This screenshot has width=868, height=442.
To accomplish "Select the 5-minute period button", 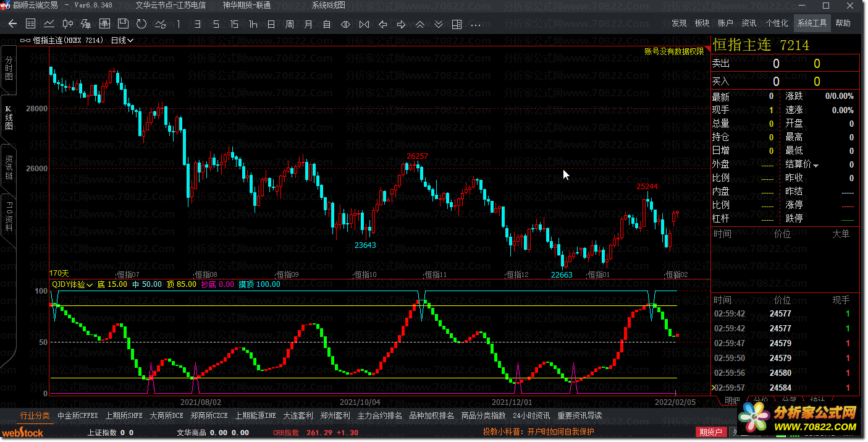I will pos(216,24).
